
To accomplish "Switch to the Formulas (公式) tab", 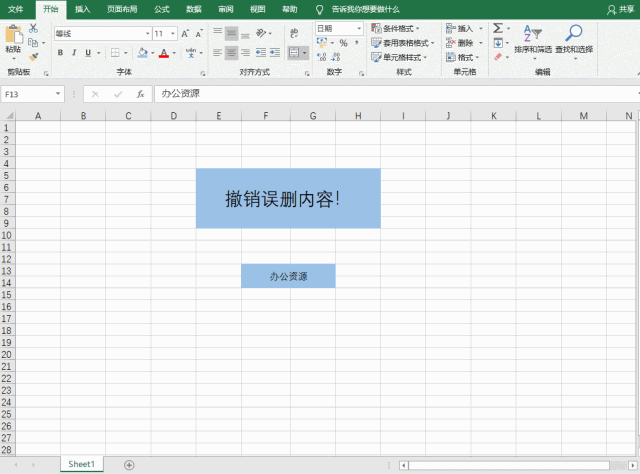I will click(162, 9).
